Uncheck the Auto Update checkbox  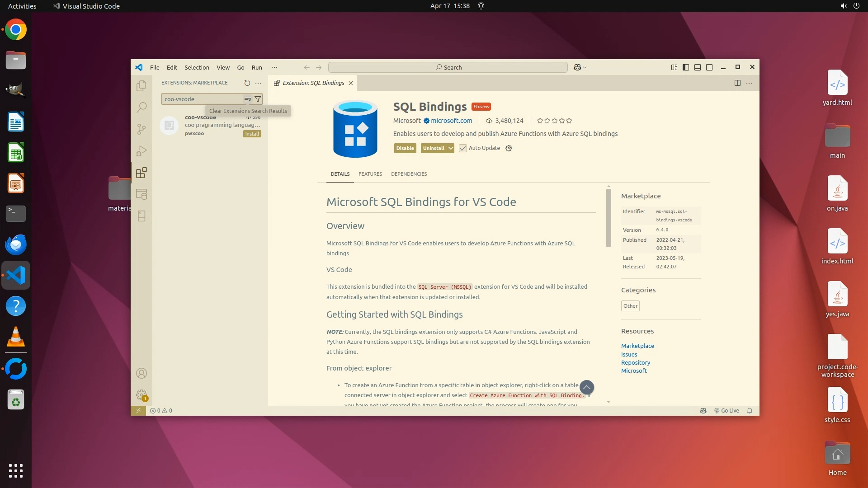462,148
